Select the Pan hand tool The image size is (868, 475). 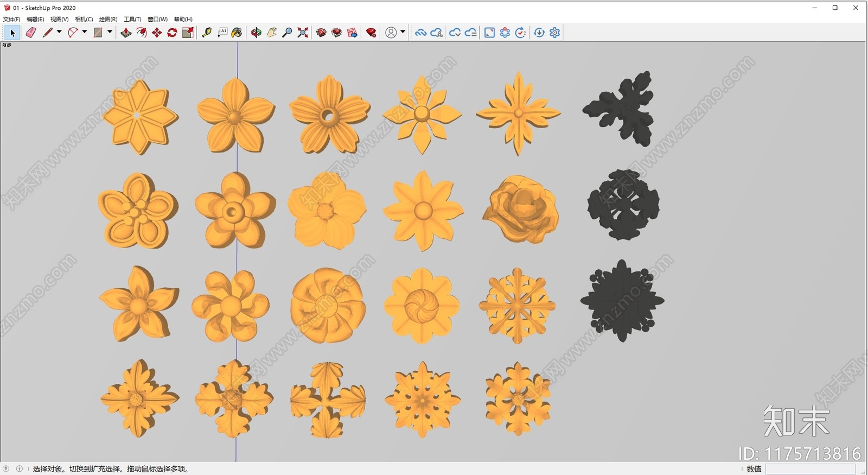[272, 33]
